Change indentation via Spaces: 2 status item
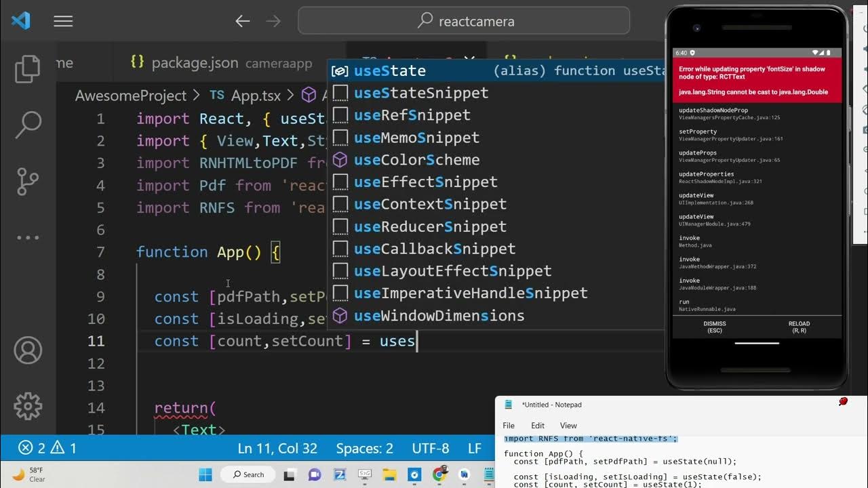The width and height of the screenshot is (868, 488). tap(364, 448)
